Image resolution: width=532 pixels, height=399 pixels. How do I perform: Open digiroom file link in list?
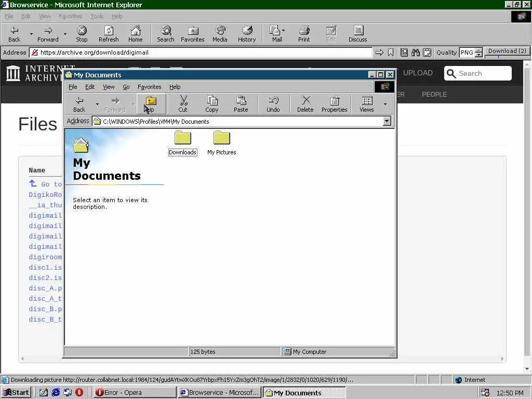(x=46, y=257)
